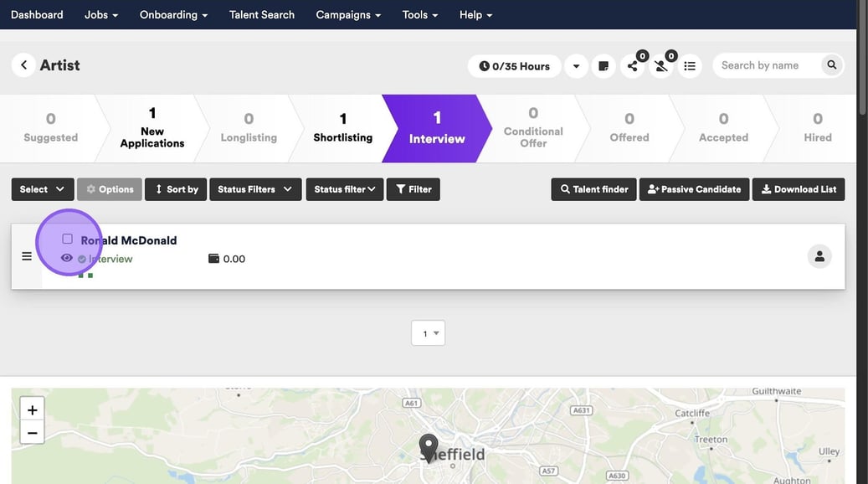Expand the arrow next to 0/35 Hours
868x484 pixels.
(x=576, y=66)
